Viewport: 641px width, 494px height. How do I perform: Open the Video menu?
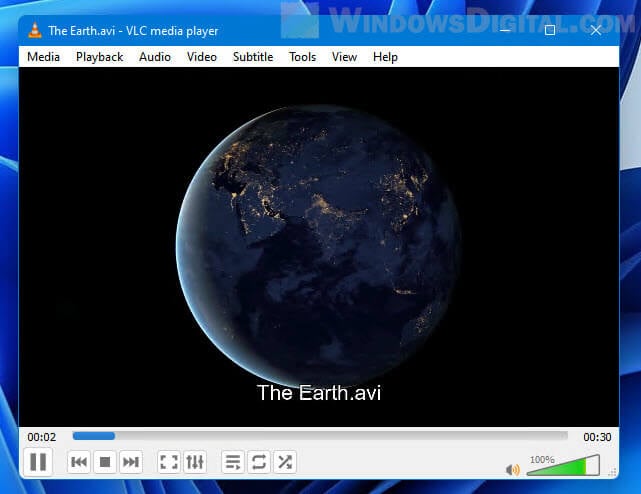point(202,57)
